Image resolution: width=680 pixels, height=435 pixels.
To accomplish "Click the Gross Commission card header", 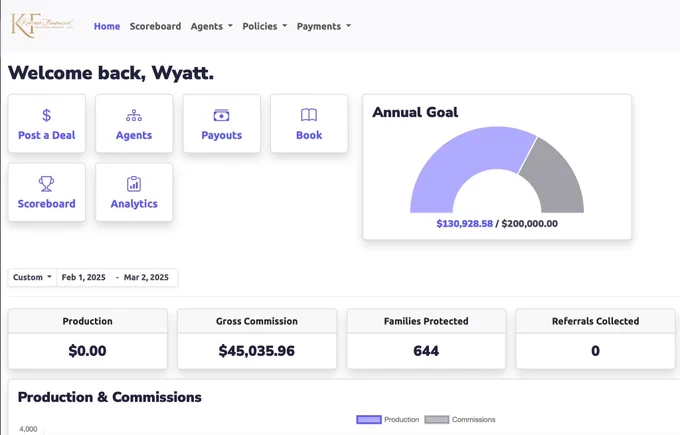I will (x=257, y=321).
